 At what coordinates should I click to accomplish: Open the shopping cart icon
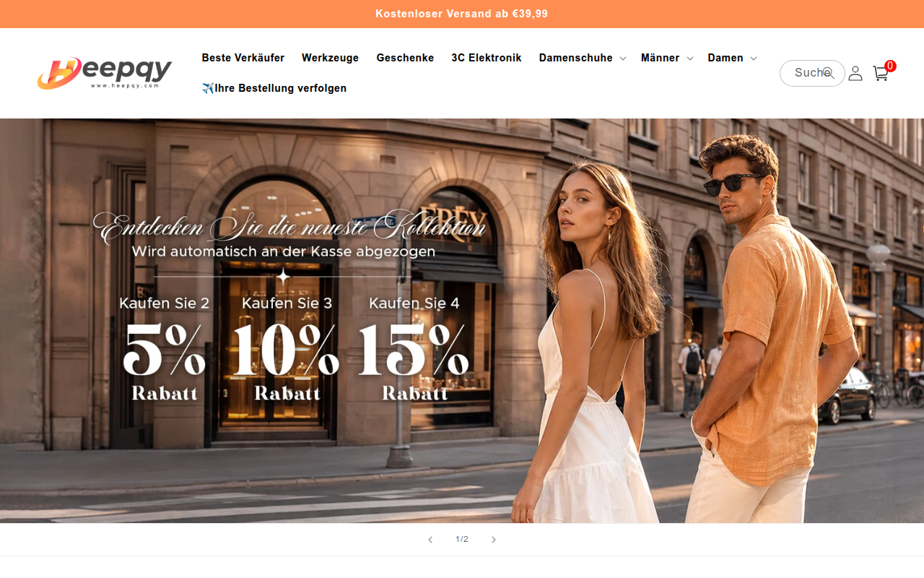(881, 73)
